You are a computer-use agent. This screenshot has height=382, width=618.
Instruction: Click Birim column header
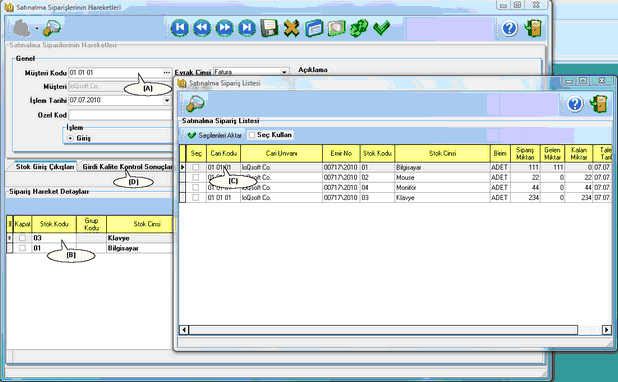point(500,153)
